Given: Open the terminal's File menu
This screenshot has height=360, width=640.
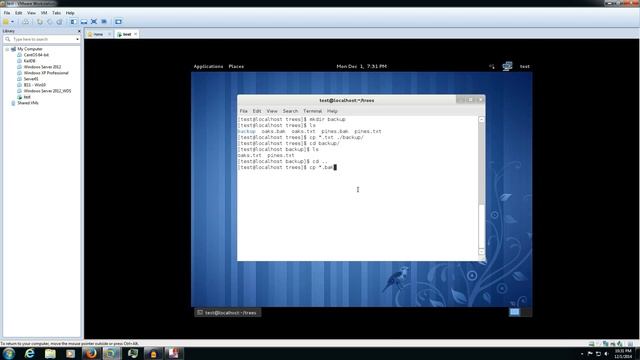Looking at the screenshot, I should click(243, 111).
